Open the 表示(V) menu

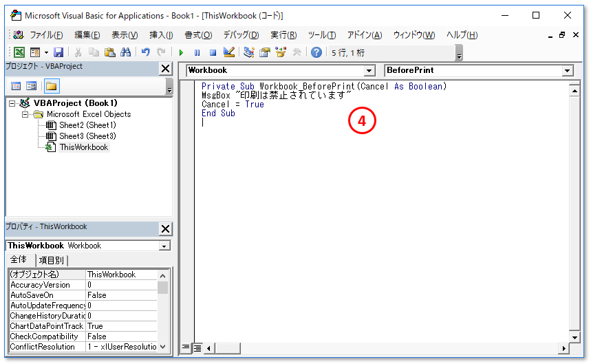[125, 35]
